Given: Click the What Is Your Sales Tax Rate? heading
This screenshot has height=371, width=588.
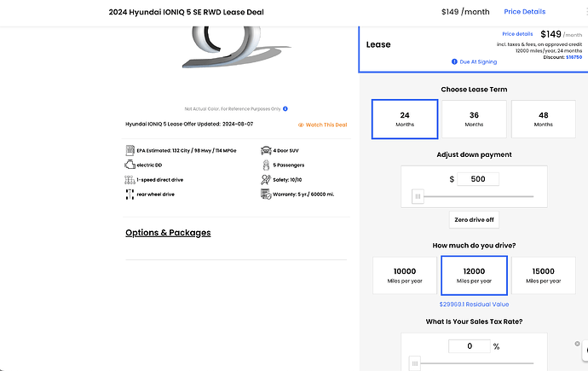Looking at the screenshot, I should tap(474, 322).
